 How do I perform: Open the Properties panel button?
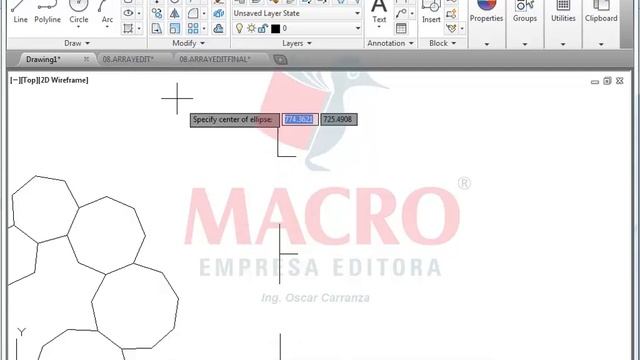(486, 11)
